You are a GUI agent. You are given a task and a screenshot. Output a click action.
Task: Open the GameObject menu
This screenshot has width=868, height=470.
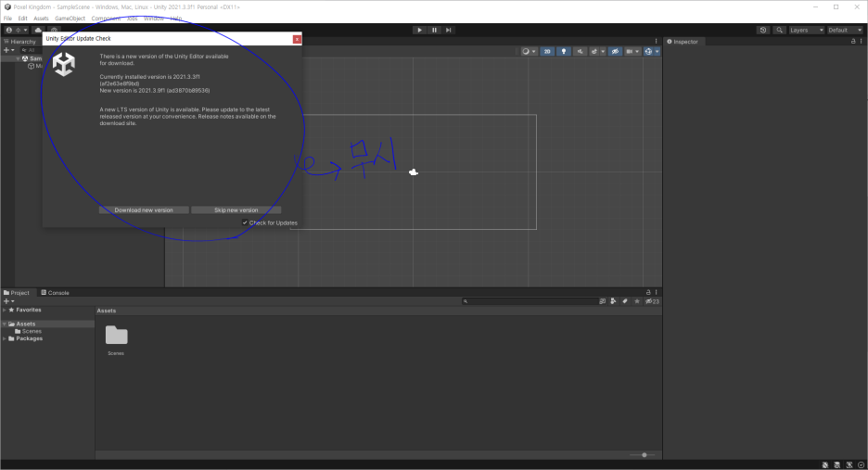pos(70,19)
